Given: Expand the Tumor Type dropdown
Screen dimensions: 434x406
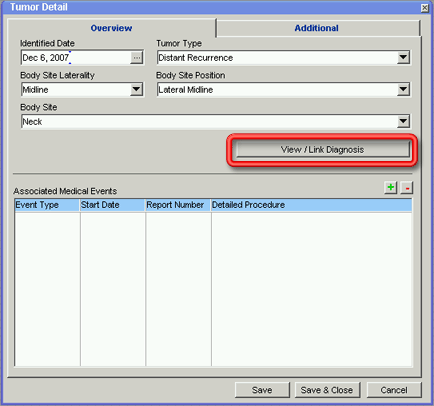Looking at the screenshot, I should point(403,57).
